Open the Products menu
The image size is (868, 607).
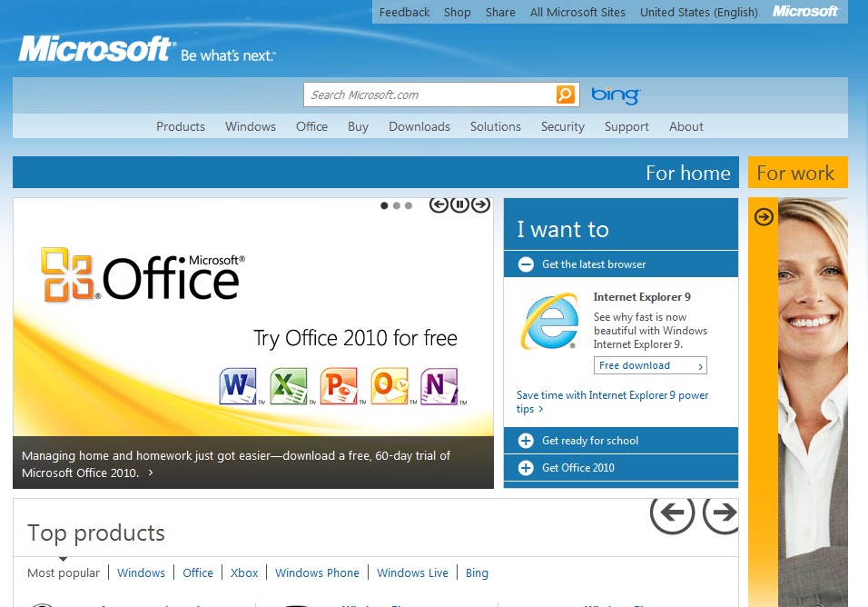click(x=181, y=126)
